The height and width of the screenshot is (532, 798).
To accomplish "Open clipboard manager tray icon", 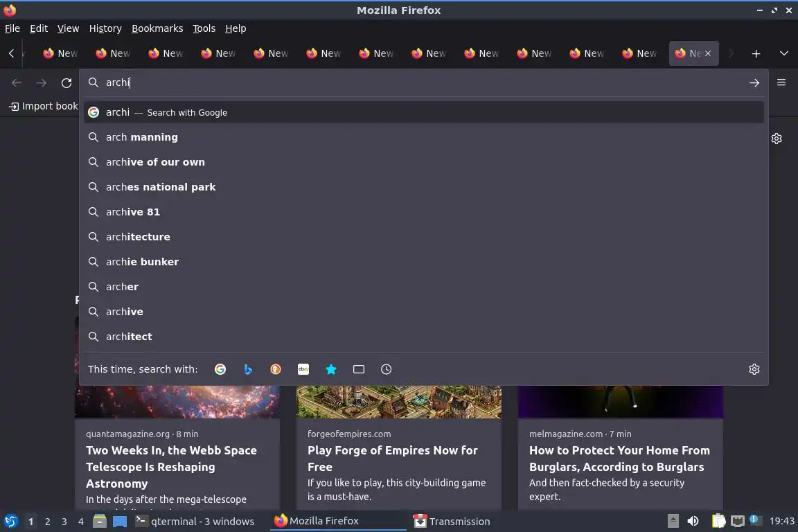I will [x=718, y=521].
